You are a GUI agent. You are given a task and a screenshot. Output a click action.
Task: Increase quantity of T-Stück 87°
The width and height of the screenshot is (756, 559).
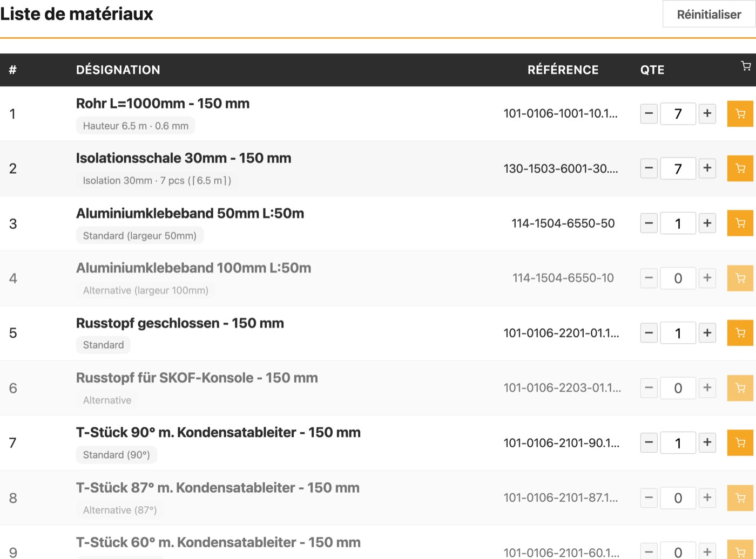[x=707, y=497]
